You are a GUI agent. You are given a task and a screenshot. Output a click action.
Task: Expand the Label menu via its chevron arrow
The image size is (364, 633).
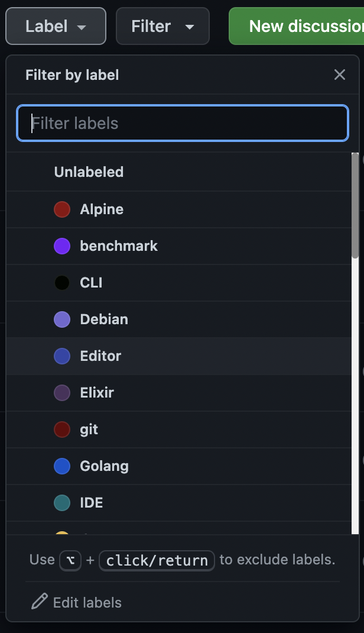[83, 27]
